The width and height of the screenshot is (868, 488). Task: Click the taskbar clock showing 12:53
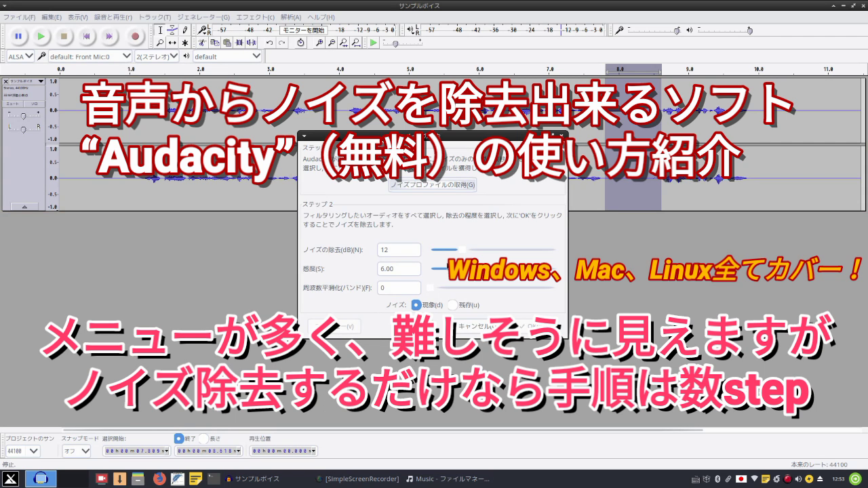[x=838, y=479]
